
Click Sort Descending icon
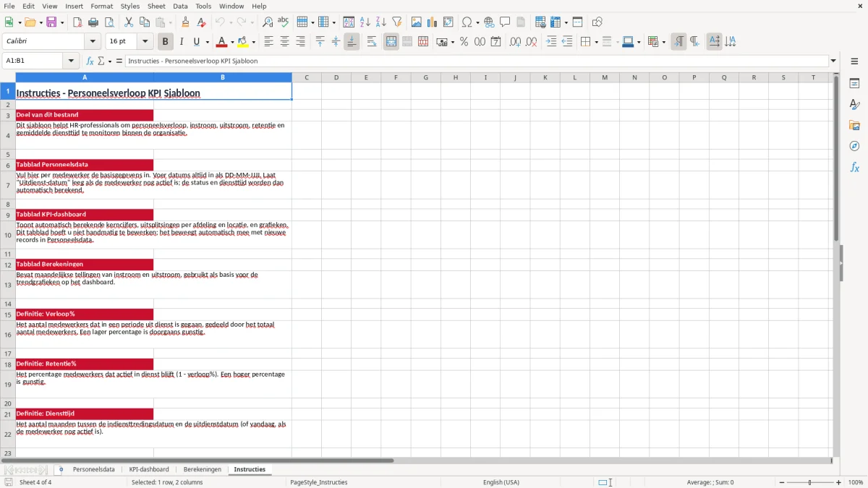point(381,22)
